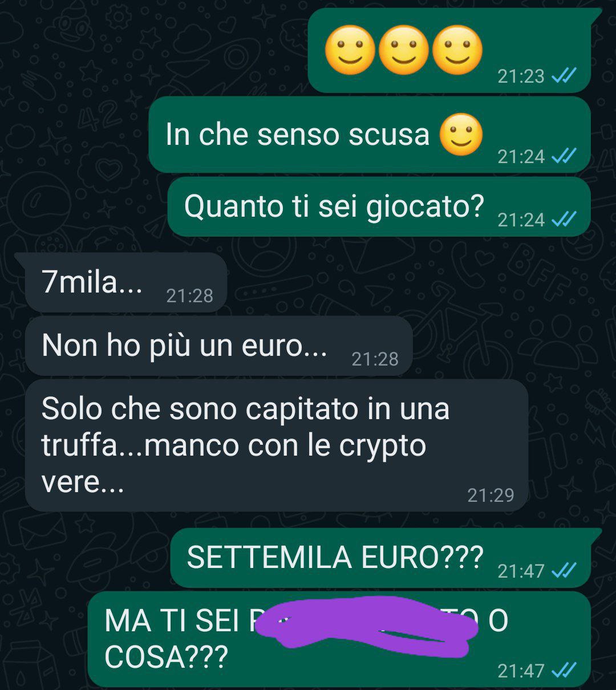Image resolution: width=616 pixels, height=690 pixels.
Task: Tap the third smiley emoji in top message
Action: (457, 50)
